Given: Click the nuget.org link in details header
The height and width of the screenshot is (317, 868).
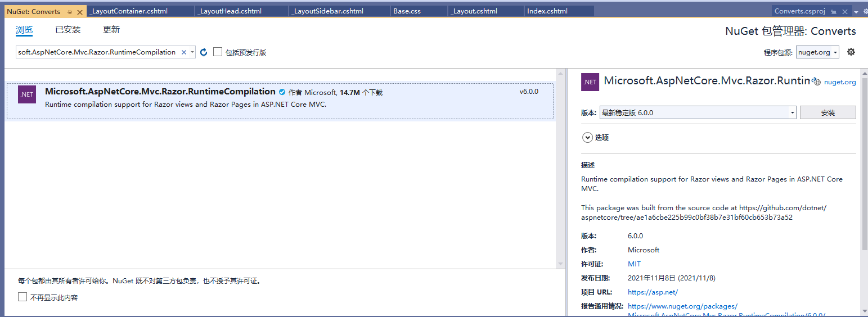Looking at the screenshot, I should tap(840, 82).
